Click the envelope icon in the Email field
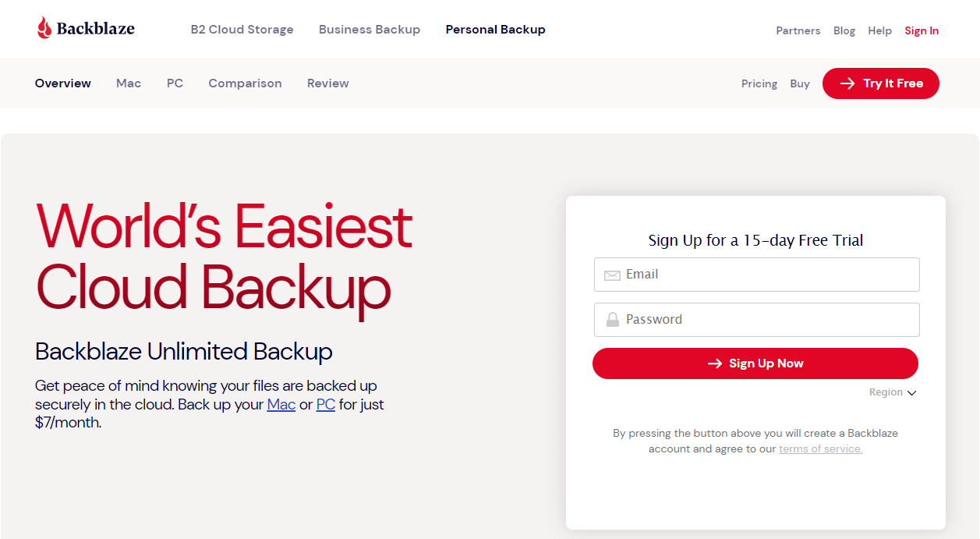This screenshot has width=980, height=539. (613, 275)
